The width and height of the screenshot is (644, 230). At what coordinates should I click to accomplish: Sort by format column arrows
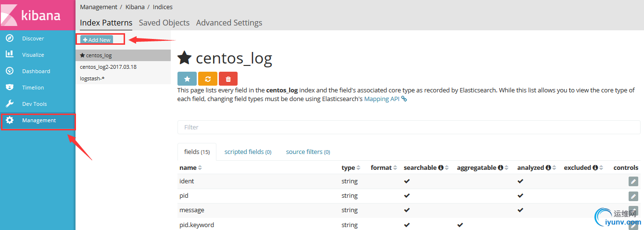click(x=395, y=168)
